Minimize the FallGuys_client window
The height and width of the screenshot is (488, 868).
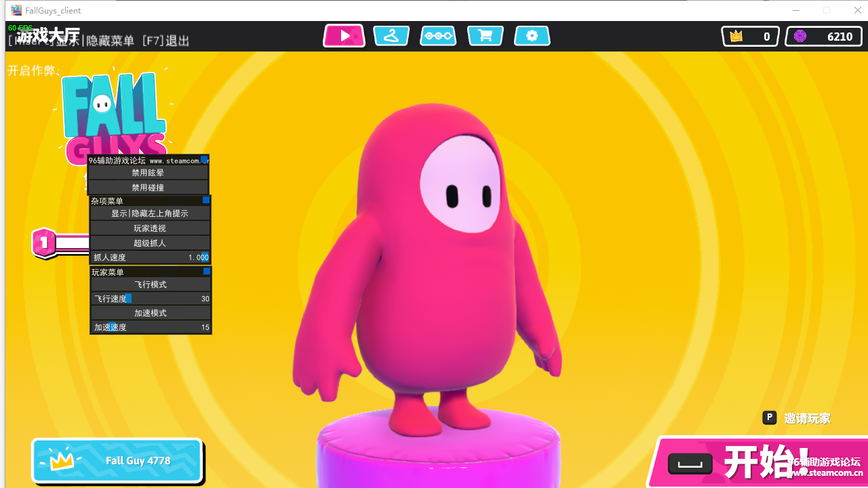(x=796, y=10)
